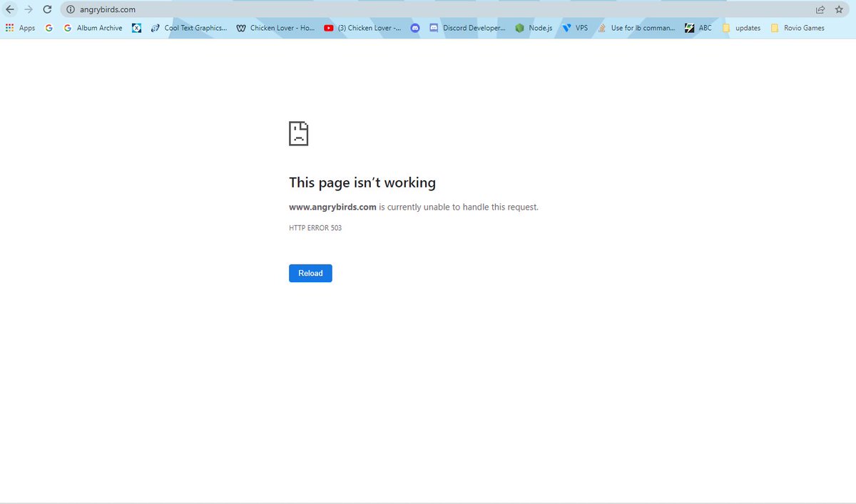Click the blue Reload button
Viewport: 856px width, 504px height.
point(310,273)
